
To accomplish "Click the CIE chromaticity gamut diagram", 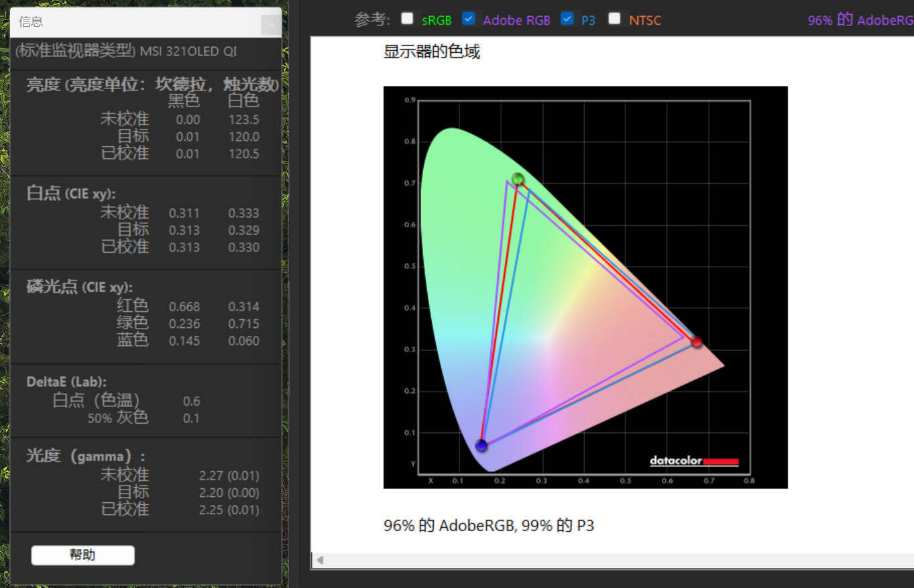I will [x=585, y=286].
